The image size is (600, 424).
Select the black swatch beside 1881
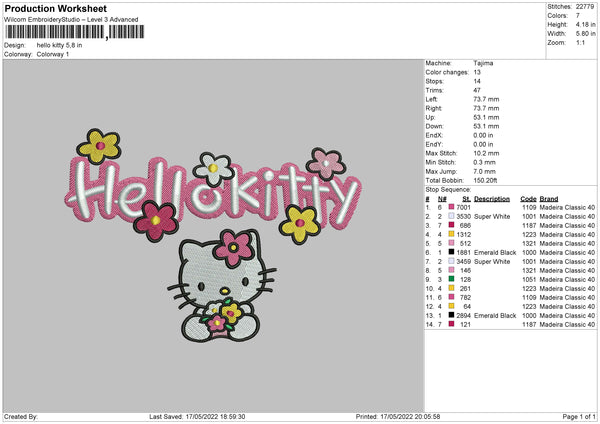(x=451, y=252)
